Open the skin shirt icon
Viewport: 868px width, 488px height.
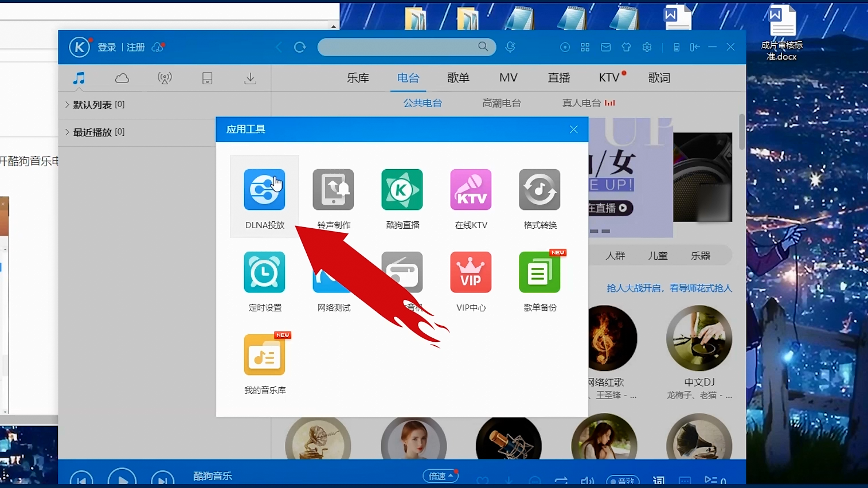(x=626, y=47)
